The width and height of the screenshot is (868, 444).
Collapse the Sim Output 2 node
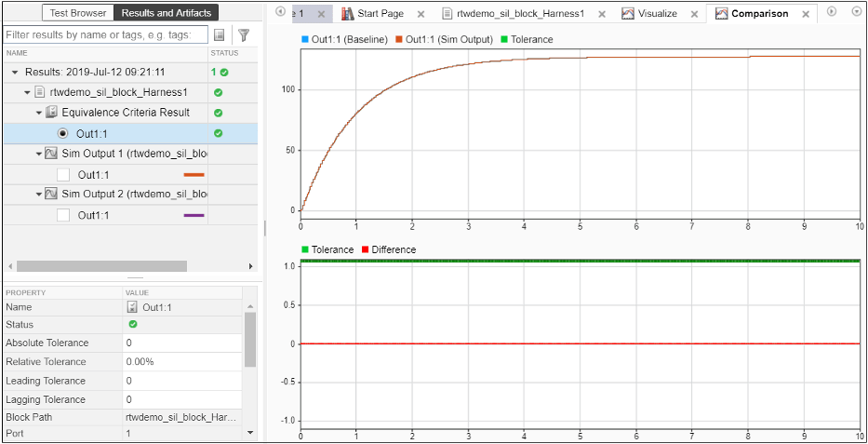coord(39,195)
